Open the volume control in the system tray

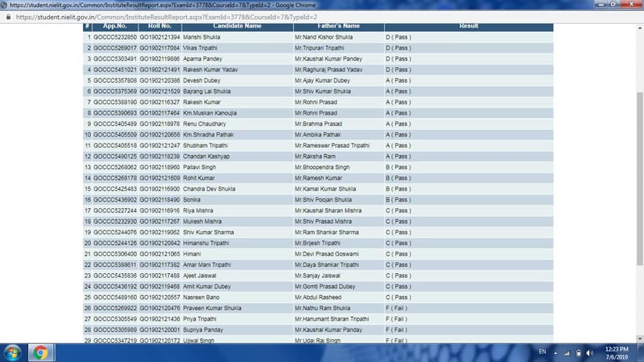590,353
